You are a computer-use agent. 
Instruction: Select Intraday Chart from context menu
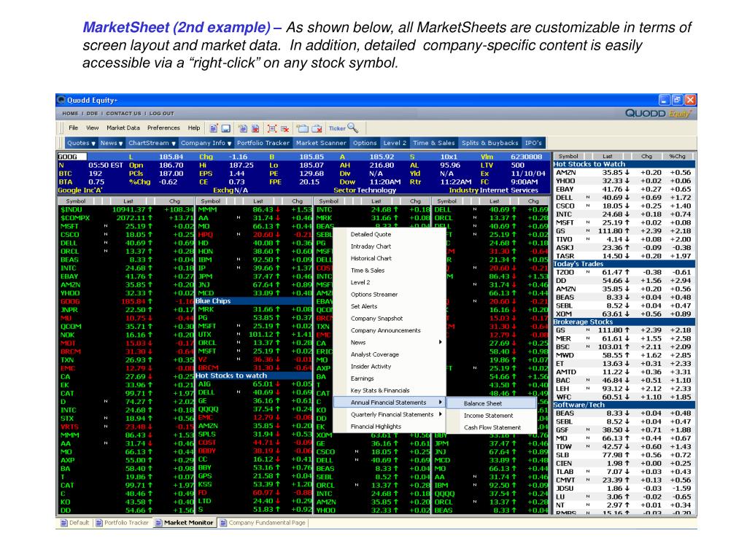pos(371,246)
